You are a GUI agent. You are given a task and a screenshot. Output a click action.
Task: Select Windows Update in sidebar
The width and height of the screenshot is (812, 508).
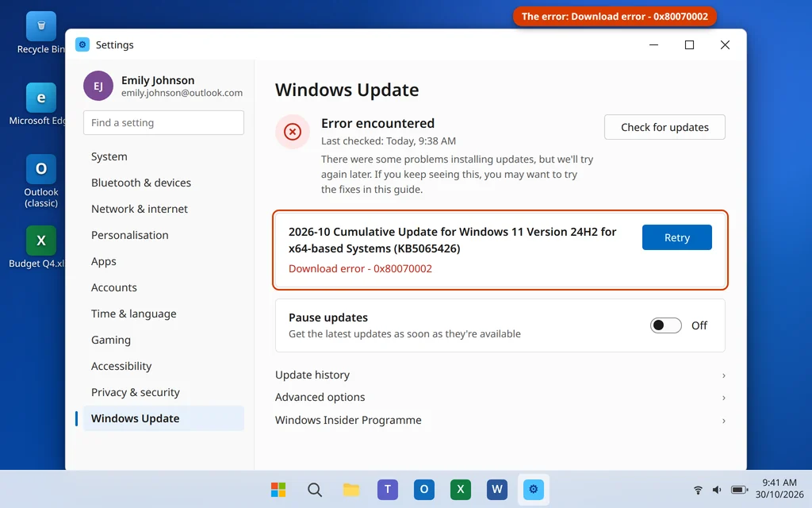pos(163,418)
